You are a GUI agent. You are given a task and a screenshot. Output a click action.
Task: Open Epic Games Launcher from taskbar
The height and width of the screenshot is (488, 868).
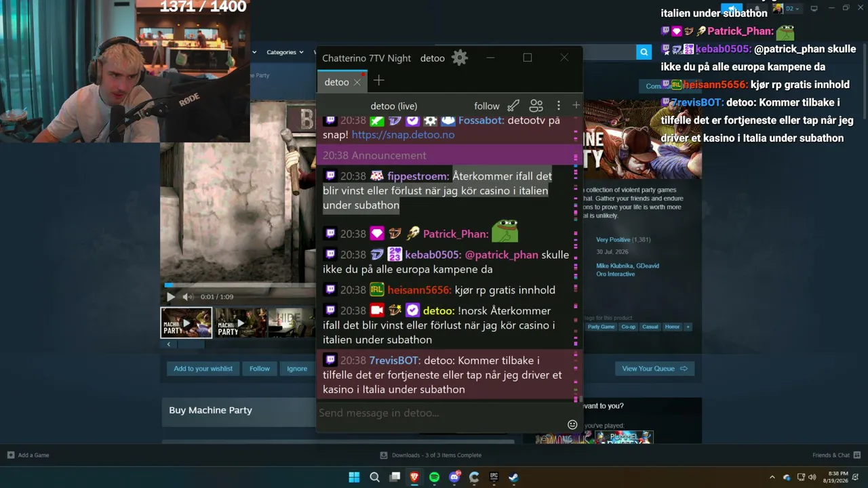pyautogui.click(x=494, y=477)
